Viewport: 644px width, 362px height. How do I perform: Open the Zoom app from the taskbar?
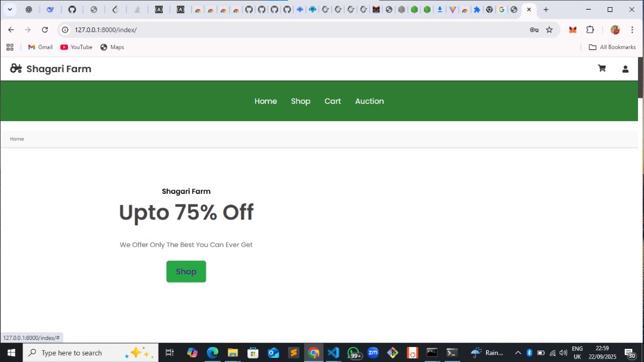pos(373,352)
